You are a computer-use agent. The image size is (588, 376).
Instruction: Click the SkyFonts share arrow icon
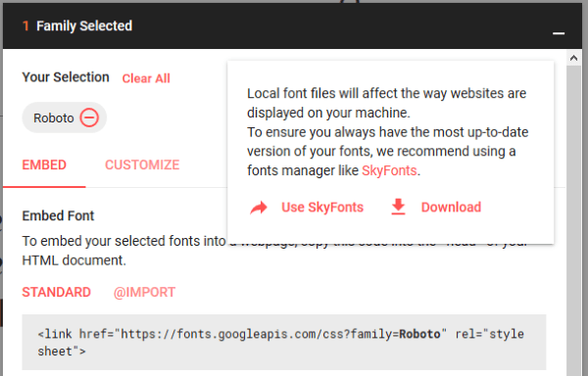pos(259,208)
